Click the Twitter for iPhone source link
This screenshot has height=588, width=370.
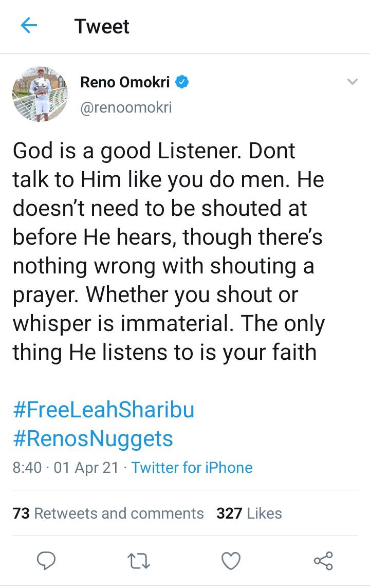click(x=192, y=468)
